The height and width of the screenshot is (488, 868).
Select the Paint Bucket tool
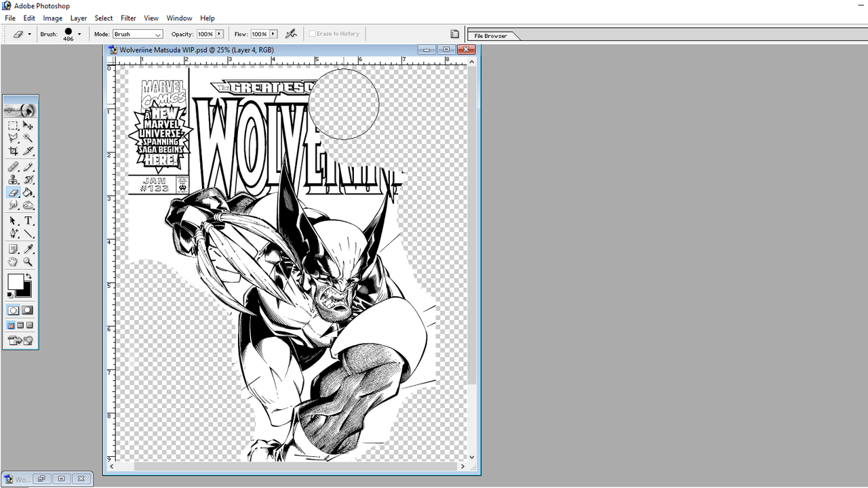(28, 192)
